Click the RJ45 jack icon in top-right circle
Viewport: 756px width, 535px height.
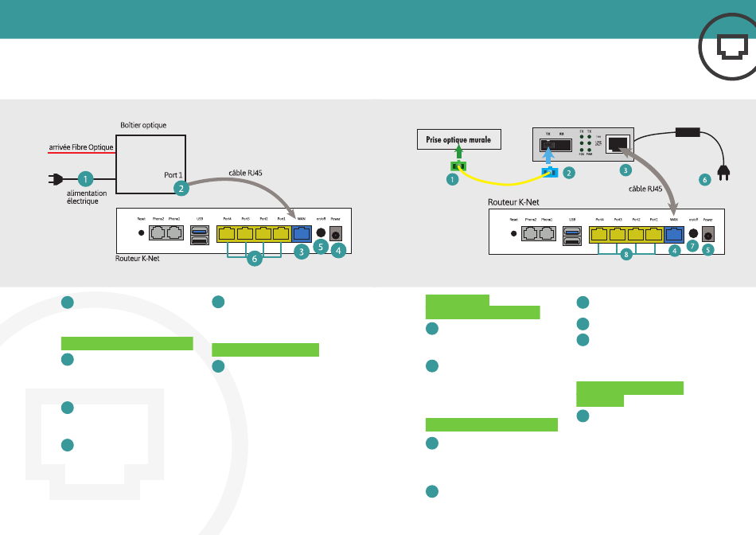[732, 47]
